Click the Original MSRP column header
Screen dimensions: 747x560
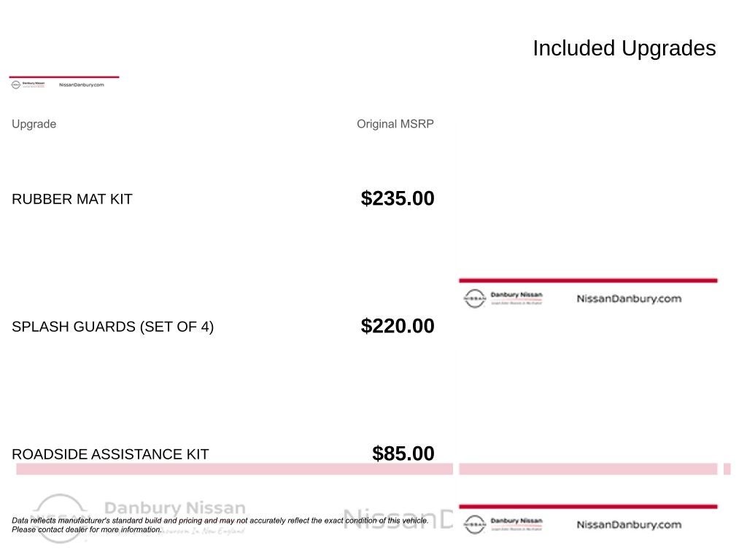tap(395, 124)
